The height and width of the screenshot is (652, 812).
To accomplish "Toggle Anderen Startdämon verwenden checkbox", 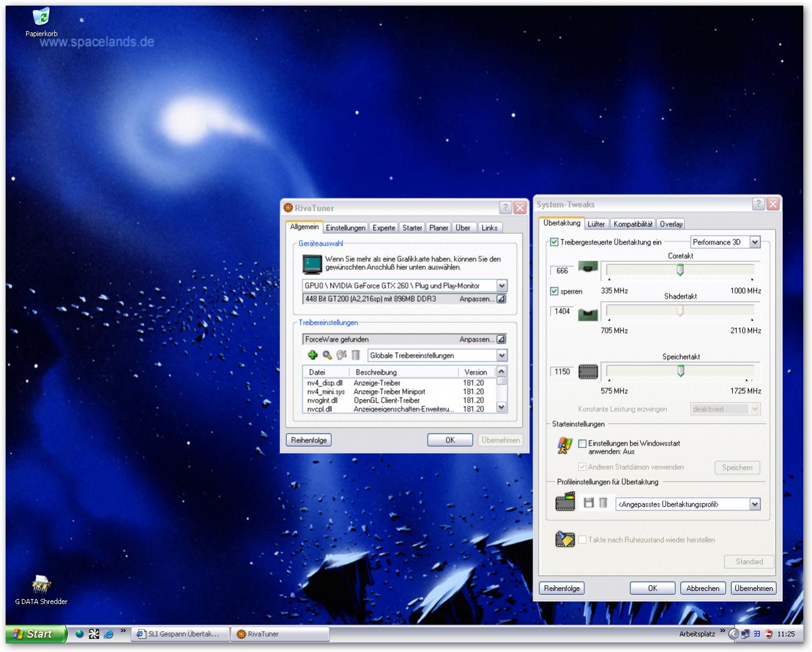I will point(582,467).
